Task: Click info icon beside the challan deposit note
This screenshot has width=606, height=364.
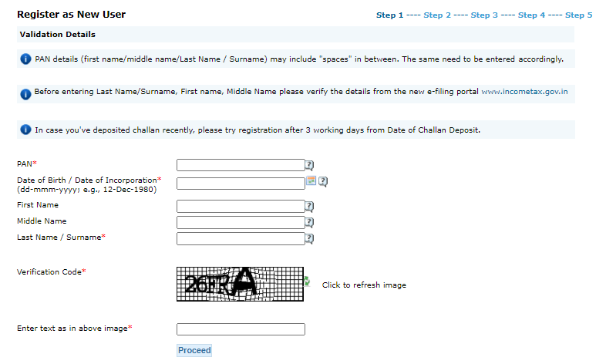Action: [25, 130]
